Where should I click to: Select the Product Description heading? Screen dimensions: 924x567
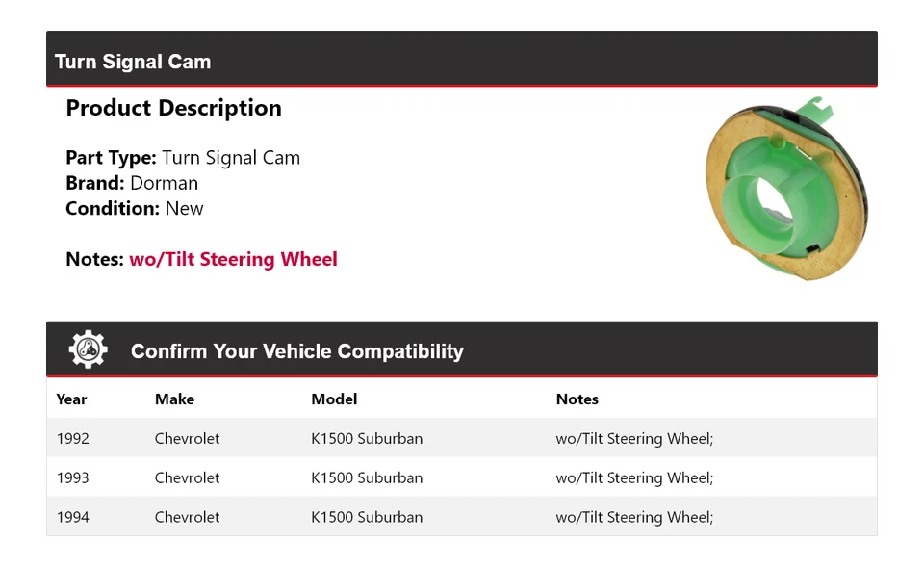(173, 108)
